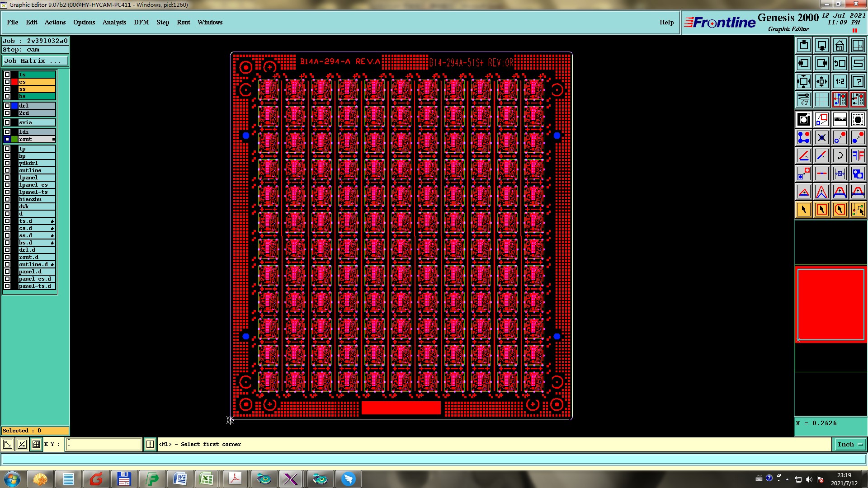Click the Job Matrix button

35,61
